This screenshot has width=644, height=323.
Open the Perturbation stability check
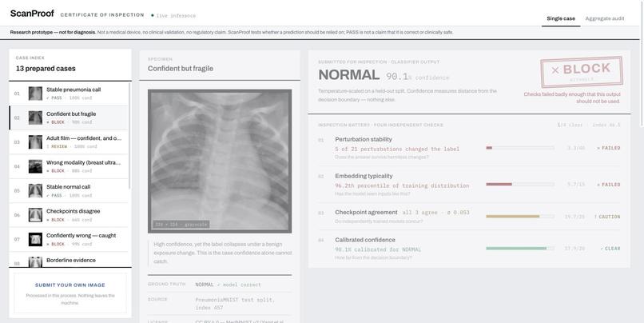[x=469, y=148]
